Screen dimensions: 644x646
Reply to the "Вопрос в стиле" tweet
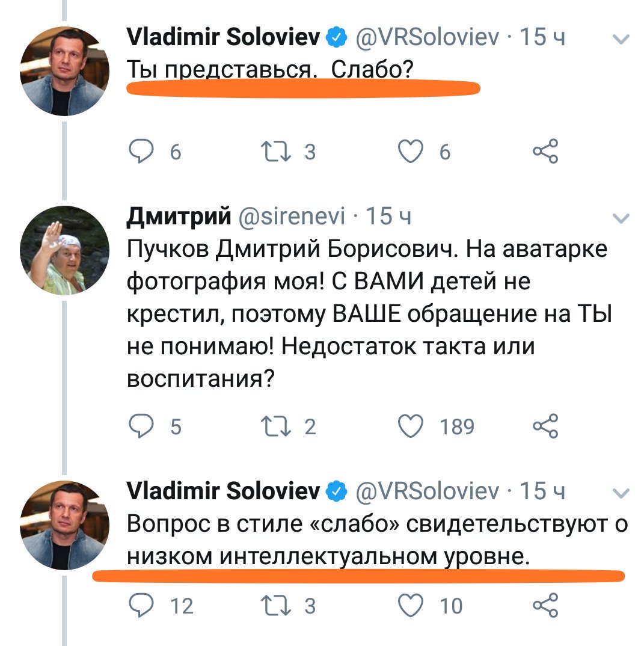(x=141, y=604)
